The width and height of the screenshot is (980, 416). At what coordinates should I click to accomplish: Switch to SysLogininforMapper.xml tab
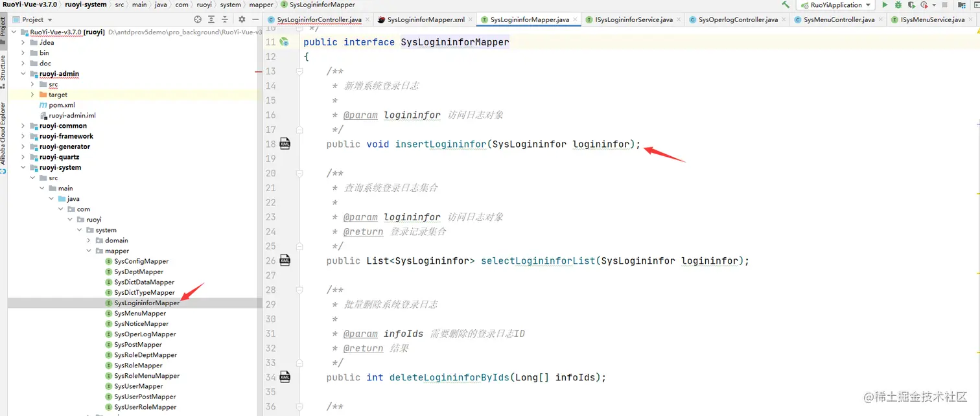pyautogui.click(x=426, y=19)
